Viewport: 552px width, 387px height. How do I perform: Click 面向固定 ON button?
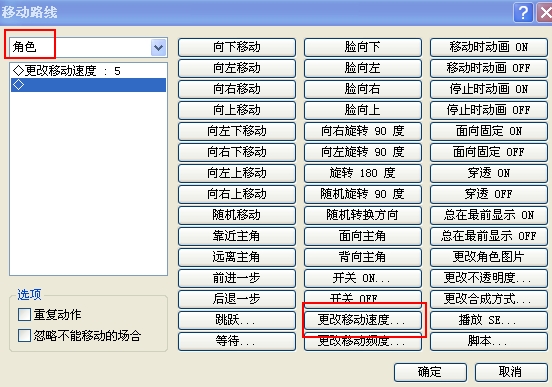point(489,131)
